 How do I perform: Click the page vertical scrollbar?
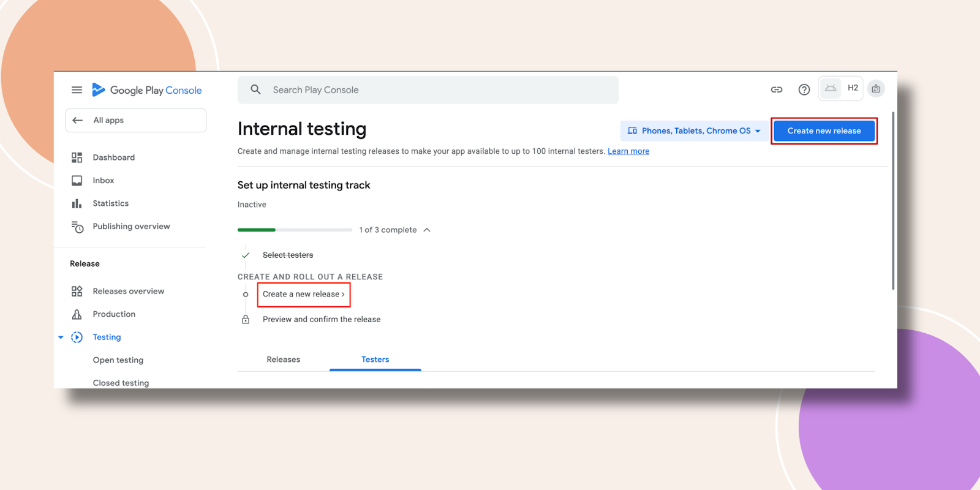893,201
